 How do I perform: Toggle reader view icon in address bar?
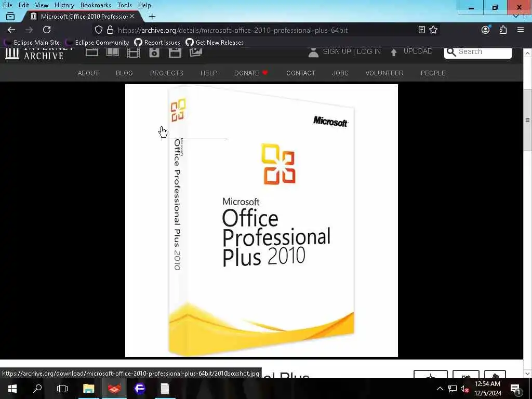click(x=421, y=30)
